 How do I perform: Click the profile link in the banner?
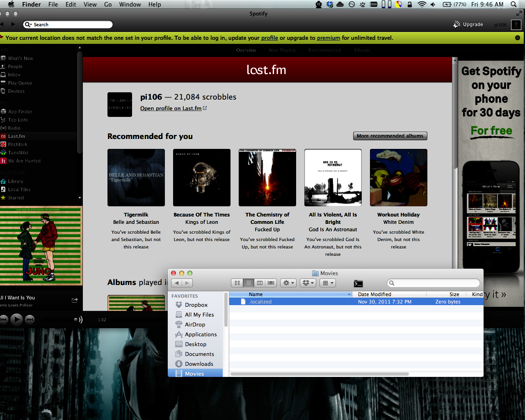coord(269,38)
